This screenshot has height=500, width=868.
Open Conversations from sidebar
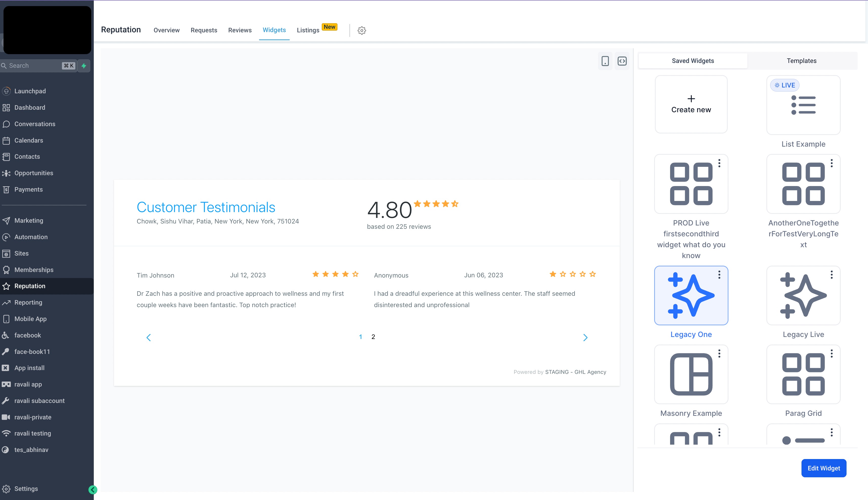tap(35, 124)
